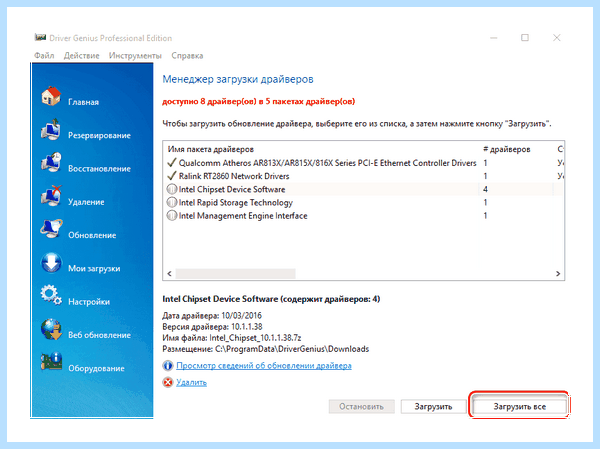The image size is (600, 449).
Task: Click the Резервирование backup icon
Action: click(51, 129)
